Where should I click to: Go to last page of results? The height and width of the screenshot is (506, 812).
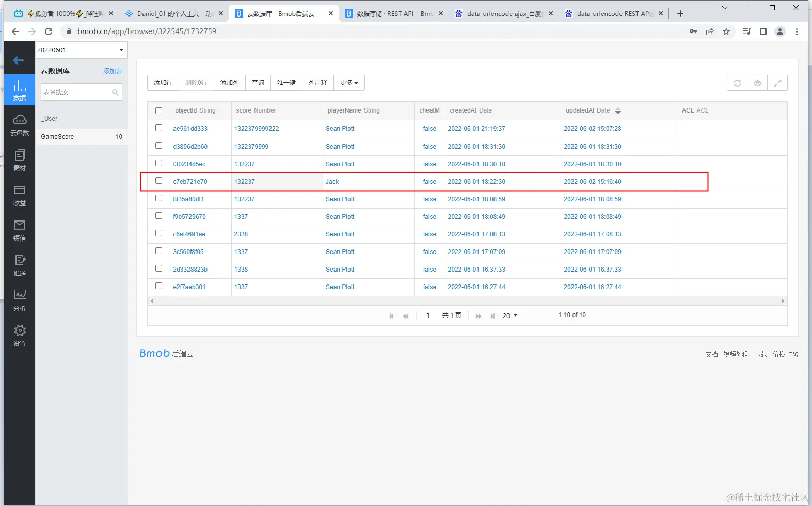[x=492, y=316]
